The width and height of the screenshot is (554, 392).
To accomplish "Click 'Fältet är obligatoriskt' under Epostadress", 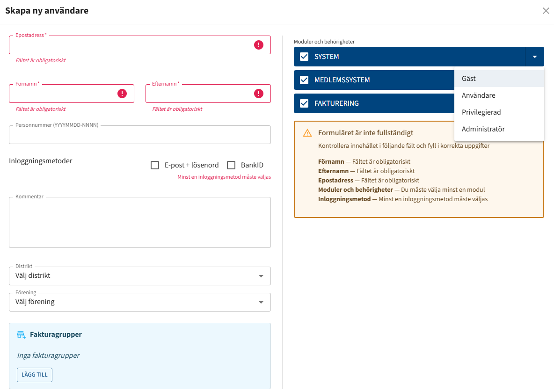I will point(41,60).
